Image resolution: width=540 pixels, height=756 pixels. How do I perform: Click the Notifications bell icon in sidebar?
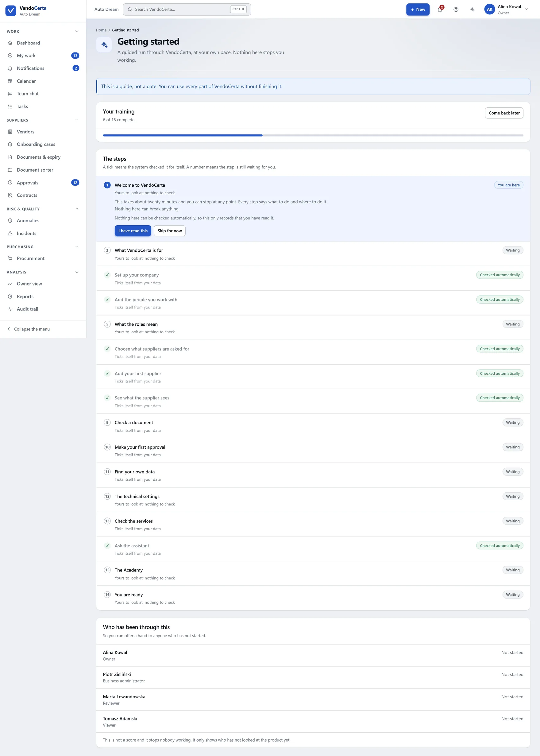(10, 68)
